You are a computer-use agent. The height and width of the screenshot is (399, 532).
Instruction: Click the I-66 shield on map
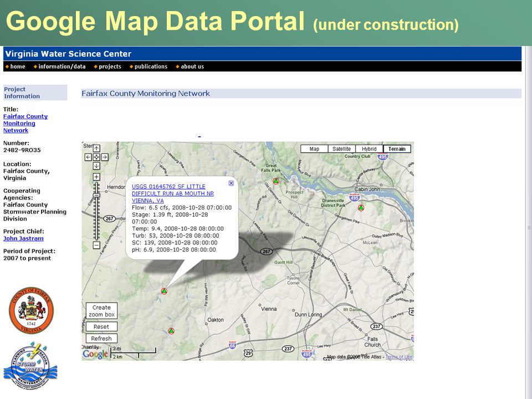click(x=232, y=345)
